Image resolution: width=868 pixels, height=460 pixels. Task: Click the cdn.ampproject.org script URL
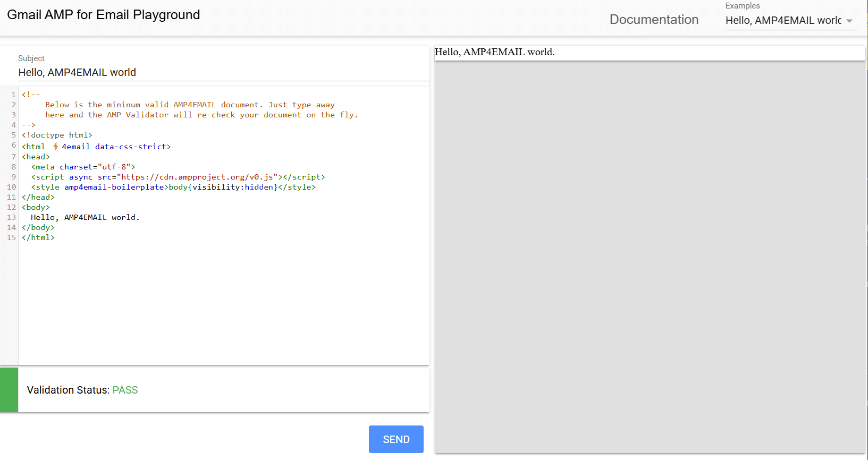coord(198,177)
